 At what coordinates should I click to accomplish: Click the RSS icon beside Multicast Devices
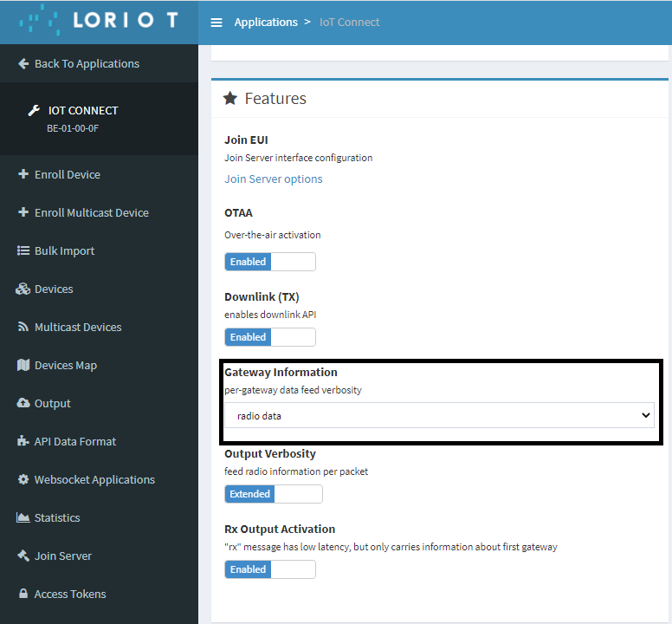click(23, 327)
